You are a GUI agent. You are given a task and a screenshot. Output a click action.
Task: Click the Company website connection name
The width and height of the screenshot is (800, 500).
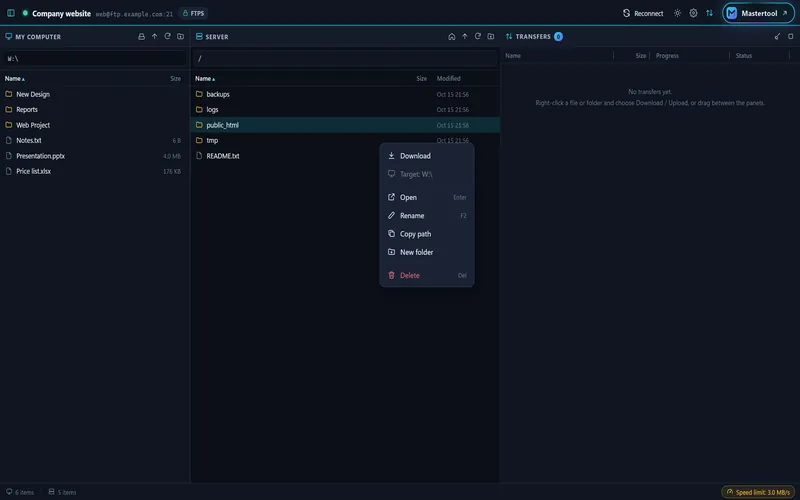coord(61,14)
